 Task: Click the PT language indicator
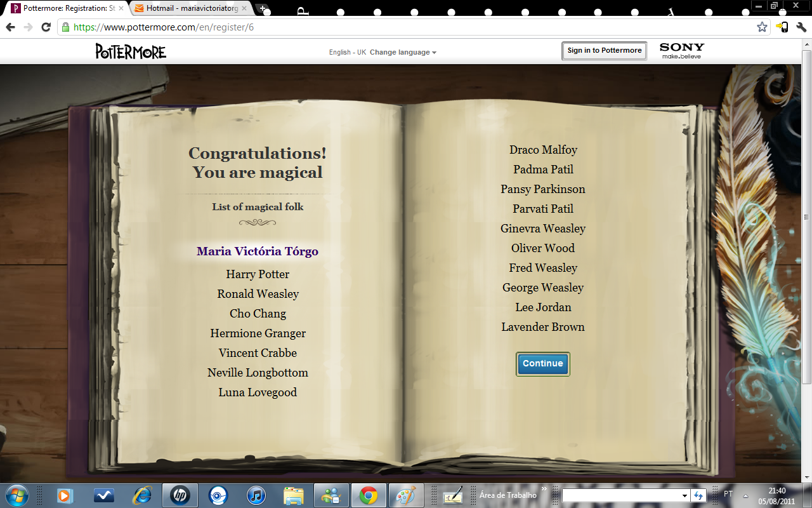pyautogui.click(x=728, y=494)
